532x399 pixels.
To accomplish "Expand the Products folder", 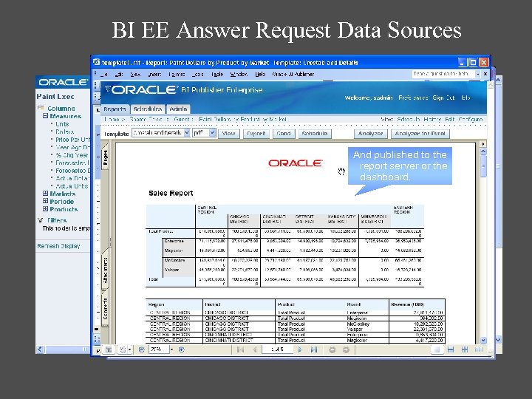I will click(45, 209).
